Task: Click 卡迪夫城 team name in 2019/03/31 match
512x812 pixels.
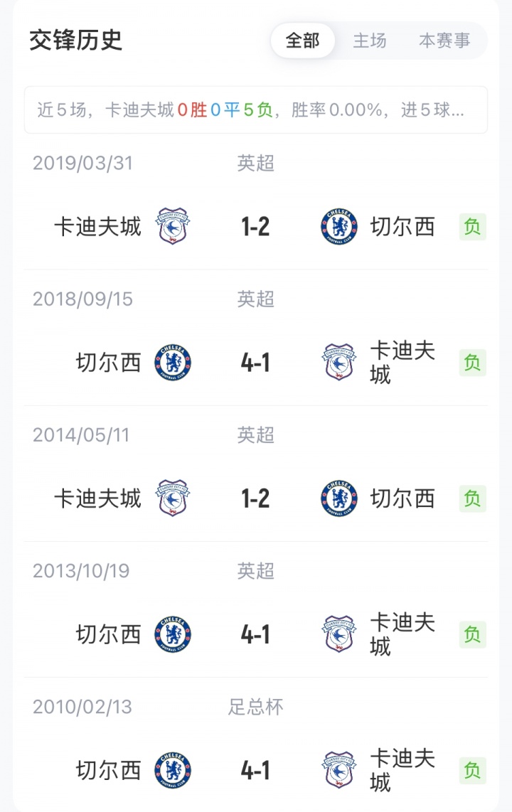Action: coord(98,227)
